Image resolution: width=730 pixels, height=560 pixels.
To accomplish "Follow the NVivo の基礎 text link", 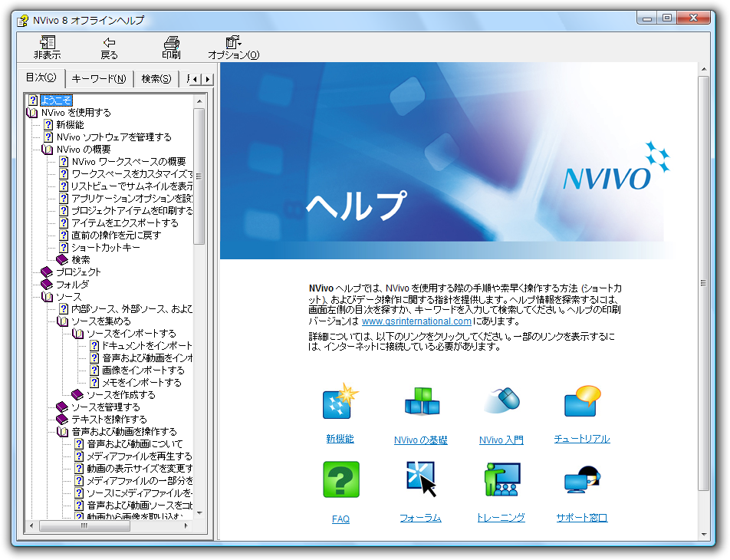I will click(x=421, y=440).
